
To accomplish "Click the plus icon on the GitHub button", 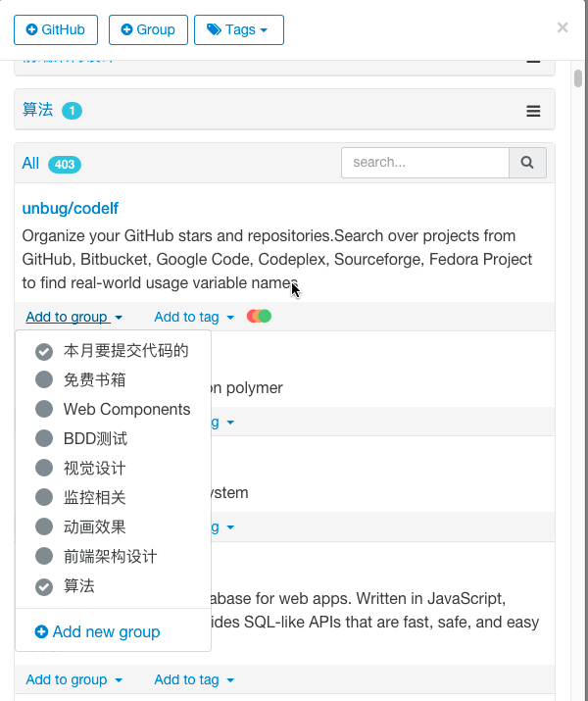I will (32, 30).
